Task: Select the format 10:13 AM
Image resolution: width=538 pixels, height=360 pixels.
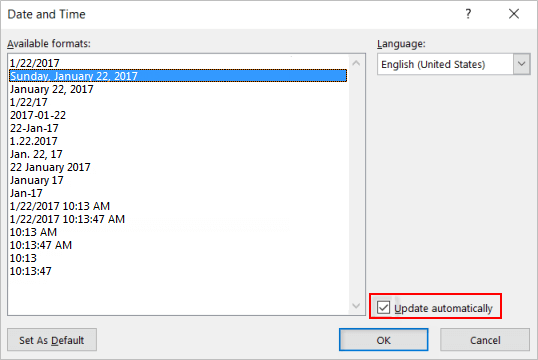Action: tap(178, 232)
